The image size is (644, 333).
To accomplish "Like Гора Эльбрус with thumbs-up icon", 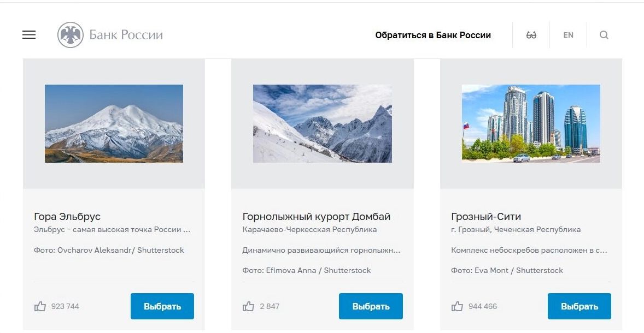I will 40,306.
